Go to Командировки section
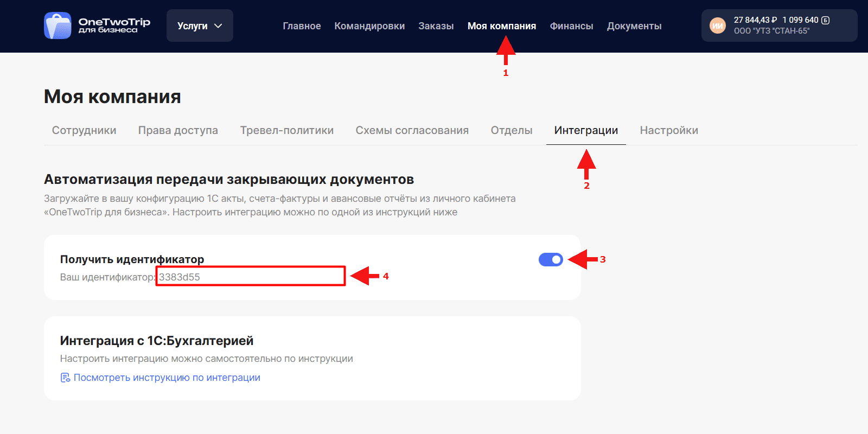Viewport: 868px width, 434px height. pyautogui.click(x=369, y=26)
